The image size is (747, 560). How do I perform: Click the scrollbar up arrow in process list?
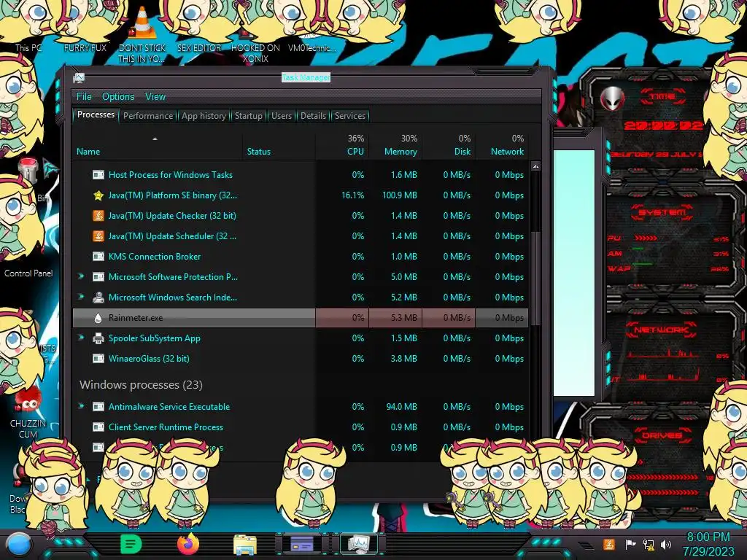(x=535, y=166)
